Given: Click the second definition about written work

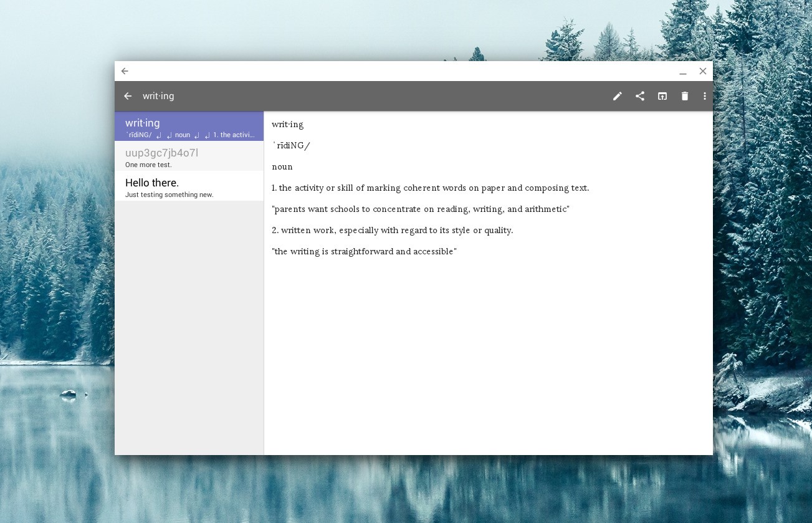Looking at the screenshot, I should pos(393,231).
